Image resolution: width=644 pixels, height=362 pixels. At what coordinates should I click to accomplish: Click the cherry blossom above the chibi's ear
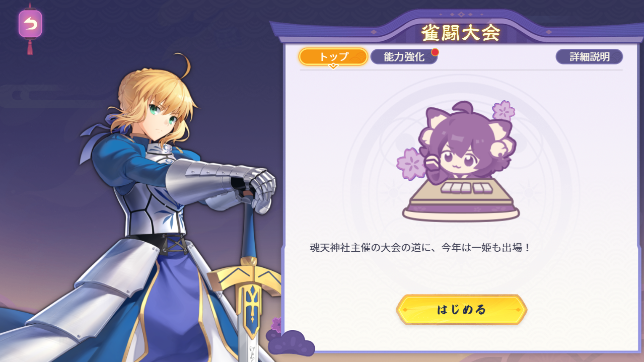(x=503, y=110)
